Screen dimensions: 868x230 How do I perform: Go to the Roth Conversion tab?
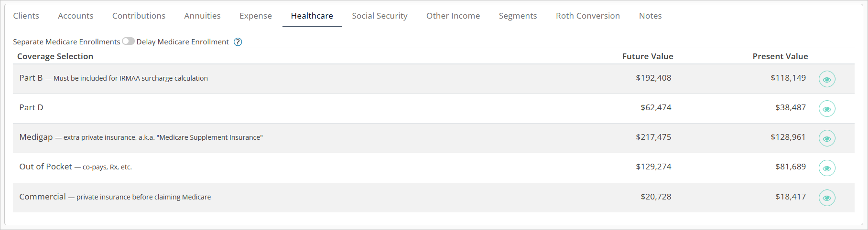pos(588,16)
